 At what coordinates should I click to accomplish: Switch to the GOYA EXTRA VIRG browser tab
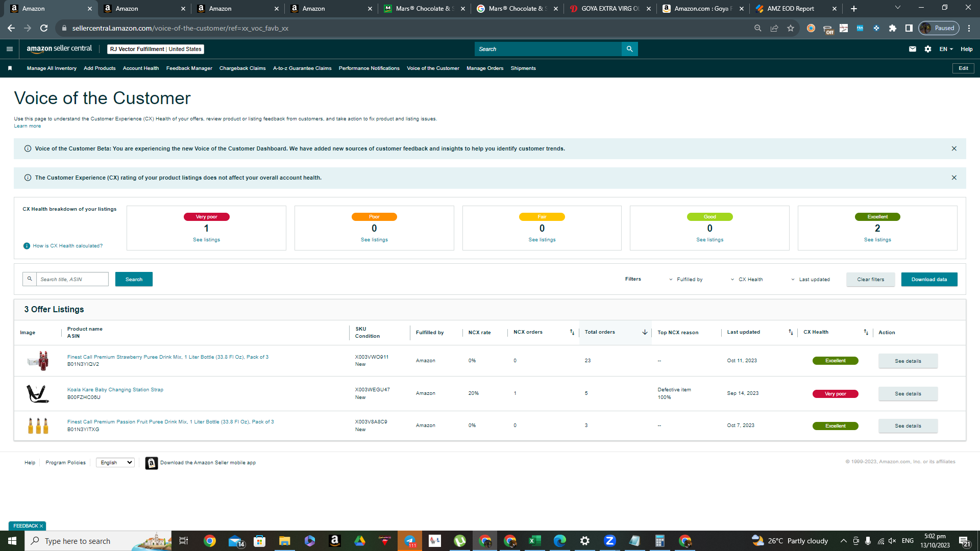tap(611, 9)
